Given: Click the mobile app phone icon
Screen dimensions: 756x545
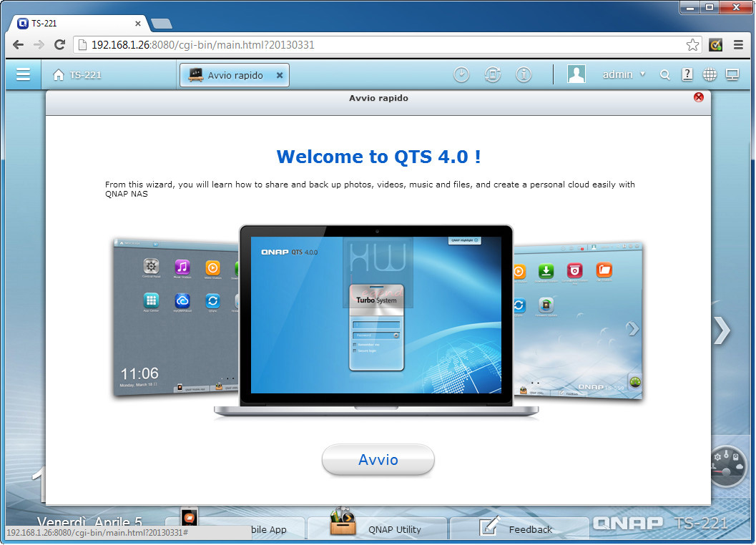Looking at the screenshot, I should point(190,517).
